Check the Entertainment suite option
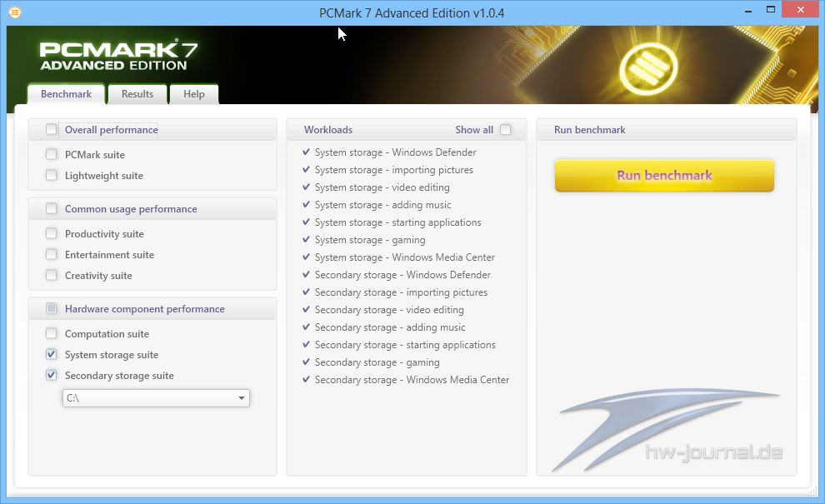 tap(51, 254)
